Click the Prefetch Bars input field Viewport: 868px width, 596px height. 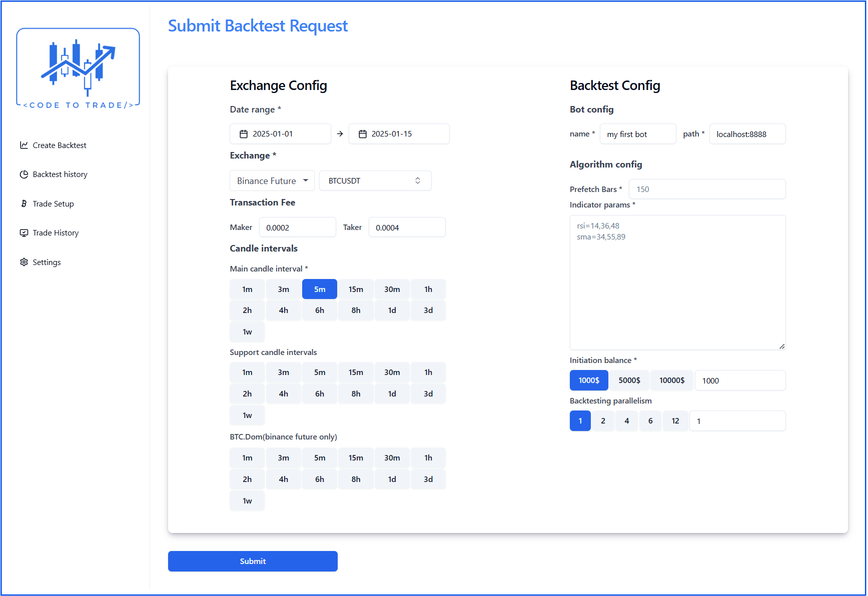(706, 189)
